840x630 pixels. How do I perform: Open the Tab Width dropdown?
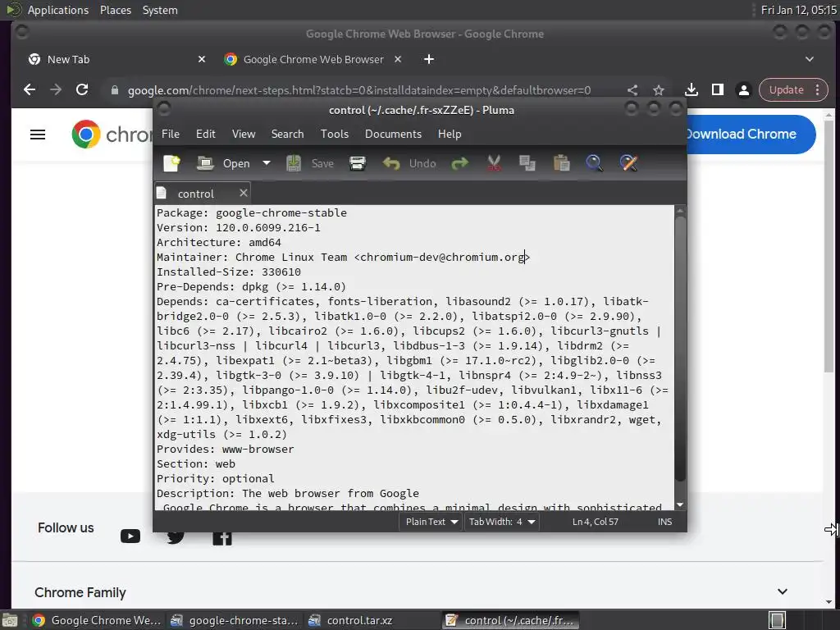point(501,522)
